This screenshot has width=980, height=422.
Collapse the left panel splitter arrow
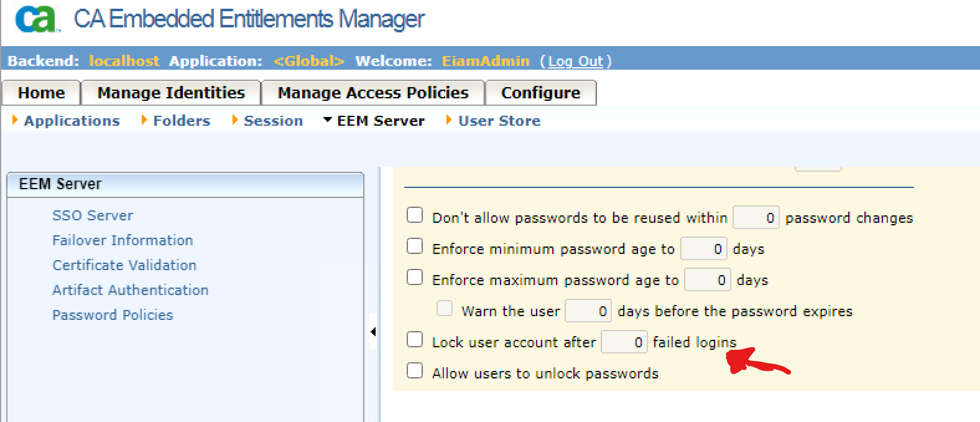point(373,332)
